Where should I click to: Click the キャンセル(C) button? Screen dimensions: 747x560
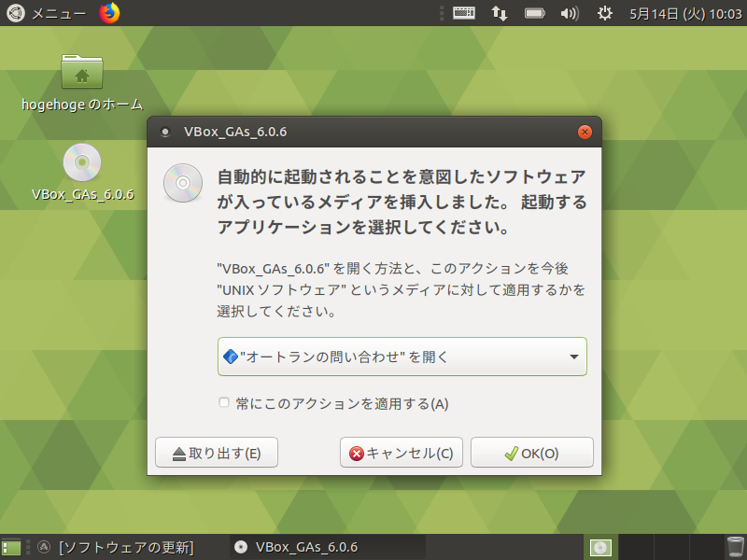tap(402, 453)
